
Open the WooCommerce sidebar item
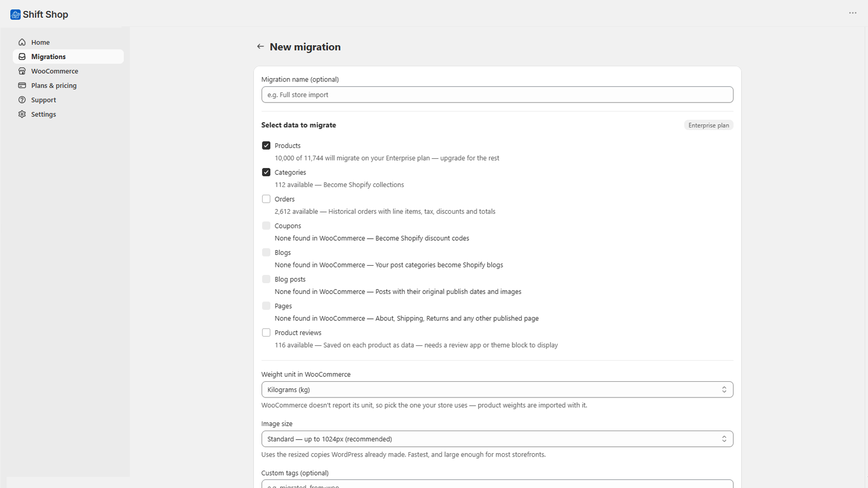[68, 71]
